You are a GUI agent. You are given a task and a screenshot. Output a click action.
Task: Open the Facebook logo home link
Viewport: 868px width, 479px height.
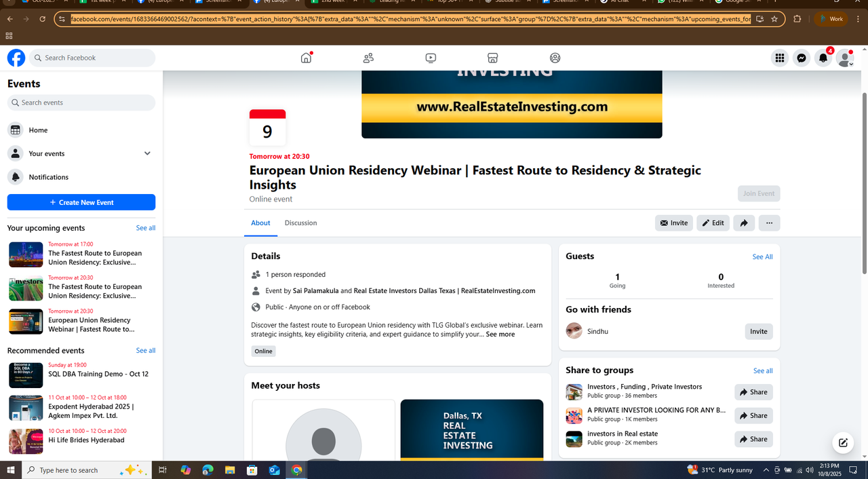point(16,58)
